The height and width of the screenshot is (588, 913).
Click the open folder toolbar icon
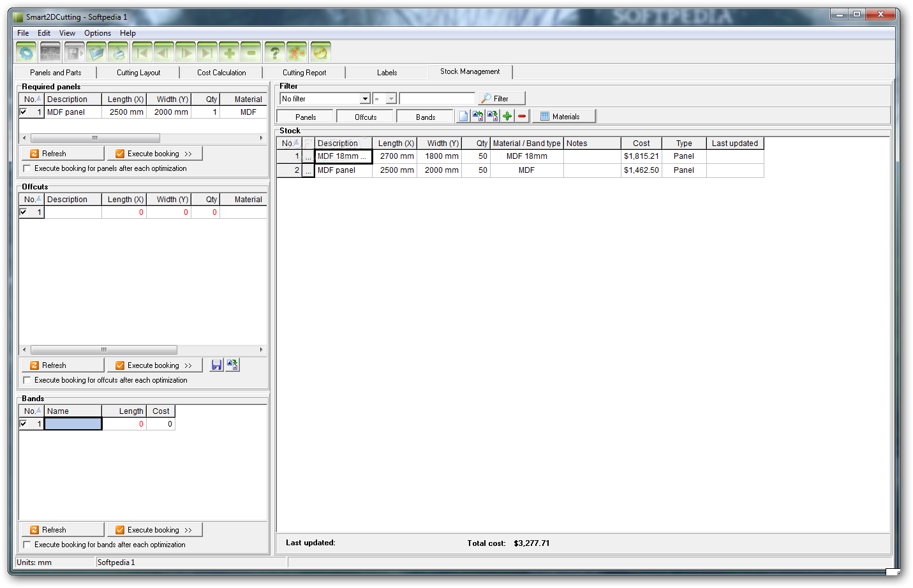coord(96,52)
